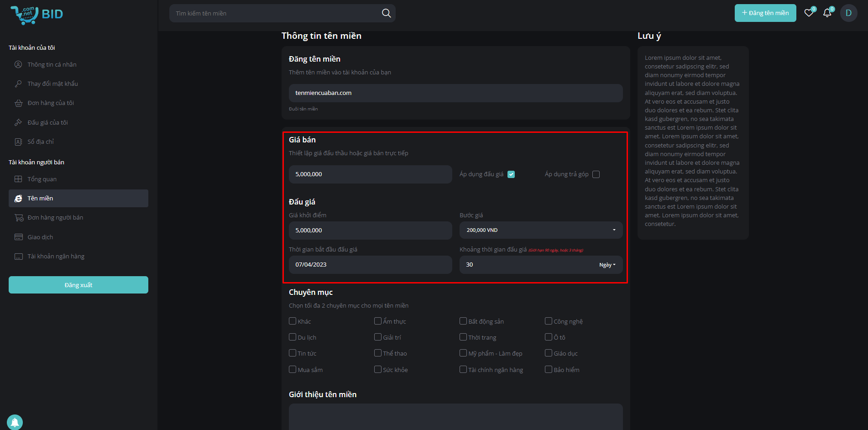Go to Giao dịch menu item
The width and height of the screenshot is (868, 430).
[40, 237]
